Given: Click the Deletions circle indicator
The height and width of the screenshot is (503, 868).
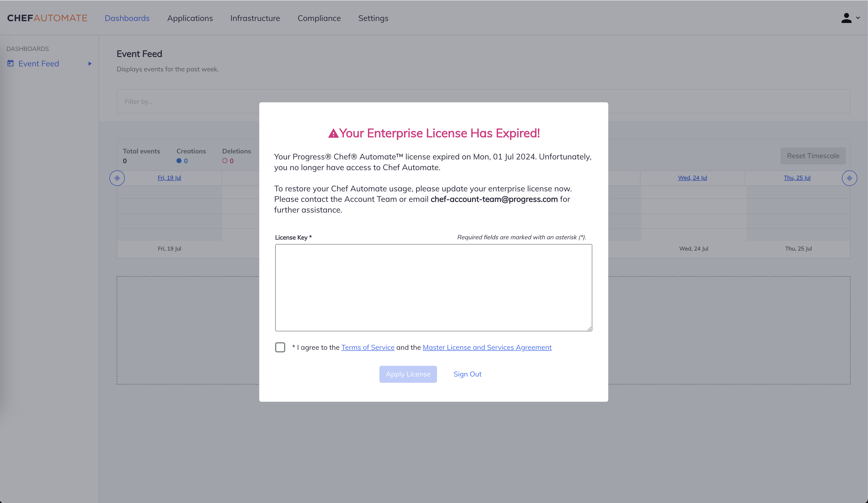Looking at the screenshot, I should click(x=225, y=161).
